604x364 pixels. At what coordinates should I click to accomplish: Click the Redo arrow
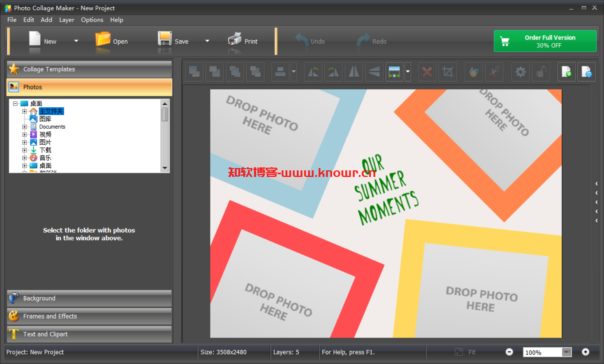coord(364,40)
